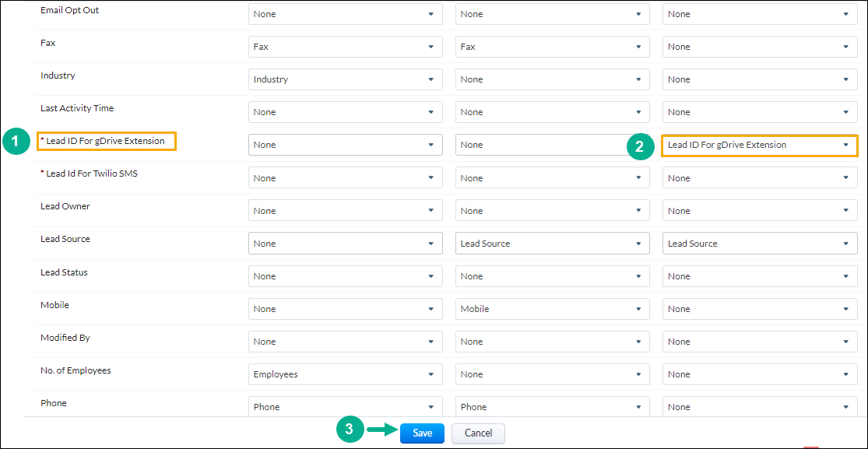
Task: Open rightmost dropdown in the Modified By row
Action: tap(760, 342)
